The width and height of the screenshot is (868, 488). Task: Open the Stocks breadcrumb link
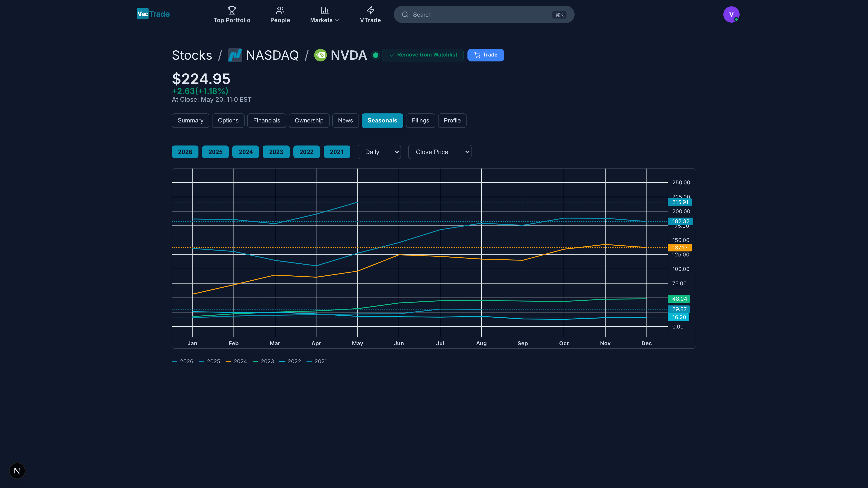coord(192,55)
